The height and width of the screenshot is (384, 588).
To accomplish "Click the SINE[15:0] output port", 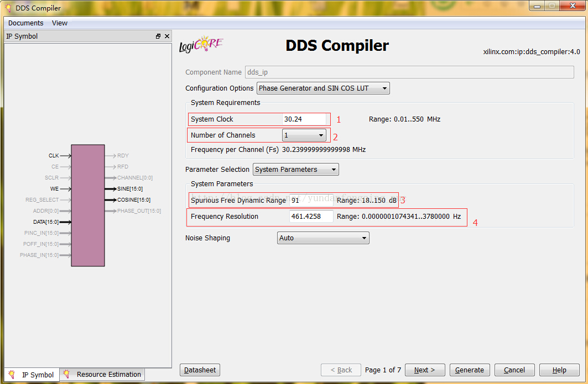I will point(130,189).
